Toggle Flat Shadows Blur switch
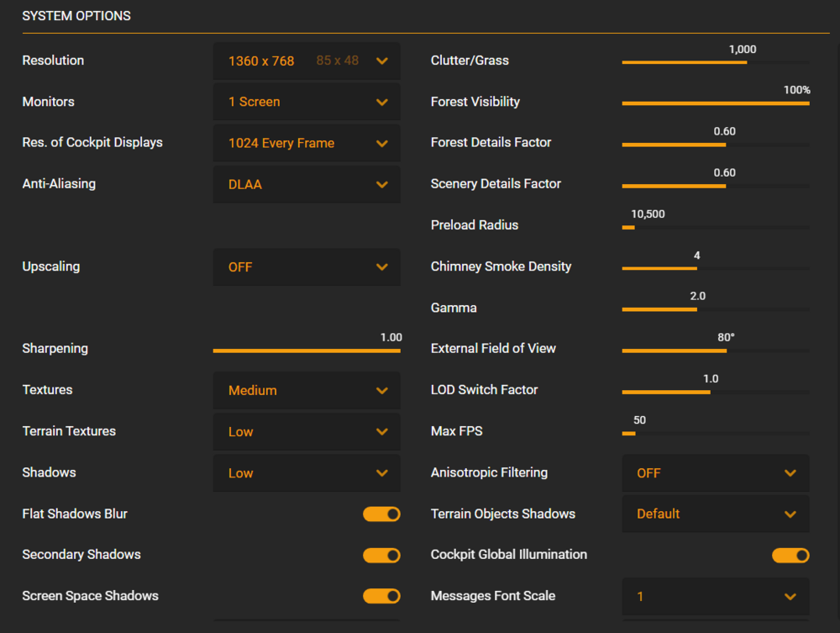The height and width of the screenshot is (633, 840). [x=381, y=514]
